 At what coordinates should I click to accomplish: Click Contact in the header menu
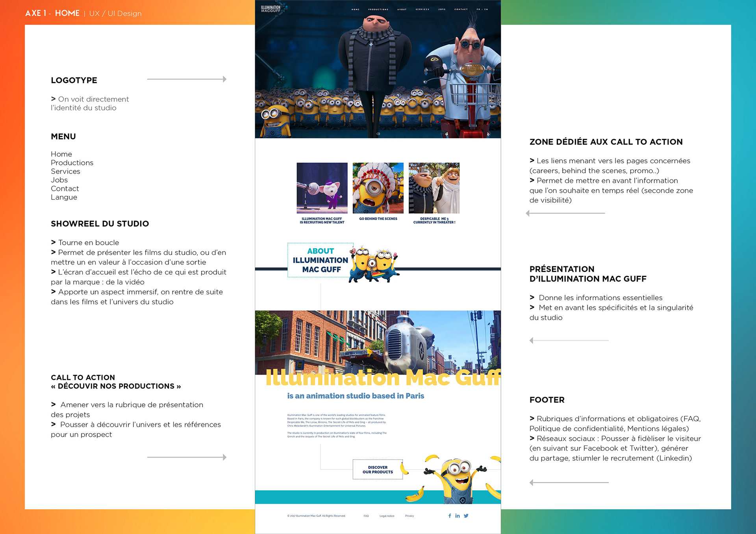[461, 9]
